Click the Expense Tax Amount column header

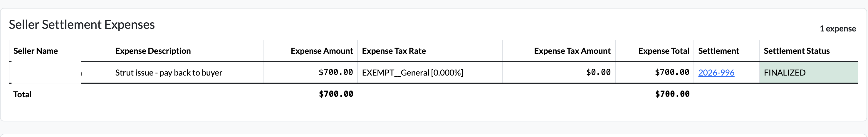(x=572, y=51)
